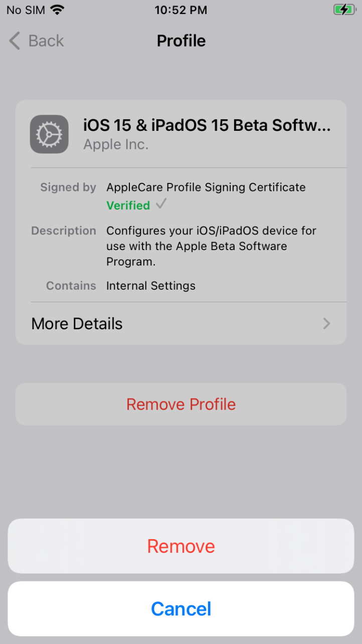Tap AppleCare Profile Signing Certificate text
The image size is (362, 644).
point(206,187)
